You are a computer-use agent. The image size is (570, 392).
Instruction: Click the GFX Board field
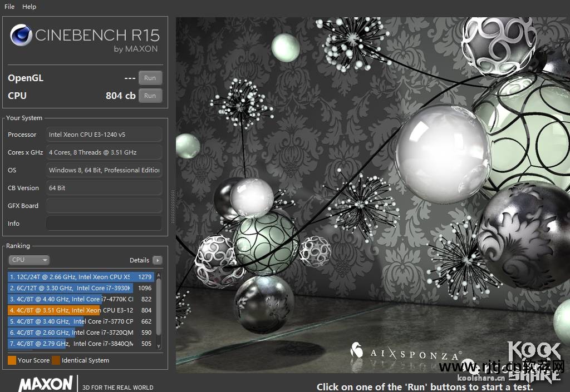(104, 205)
